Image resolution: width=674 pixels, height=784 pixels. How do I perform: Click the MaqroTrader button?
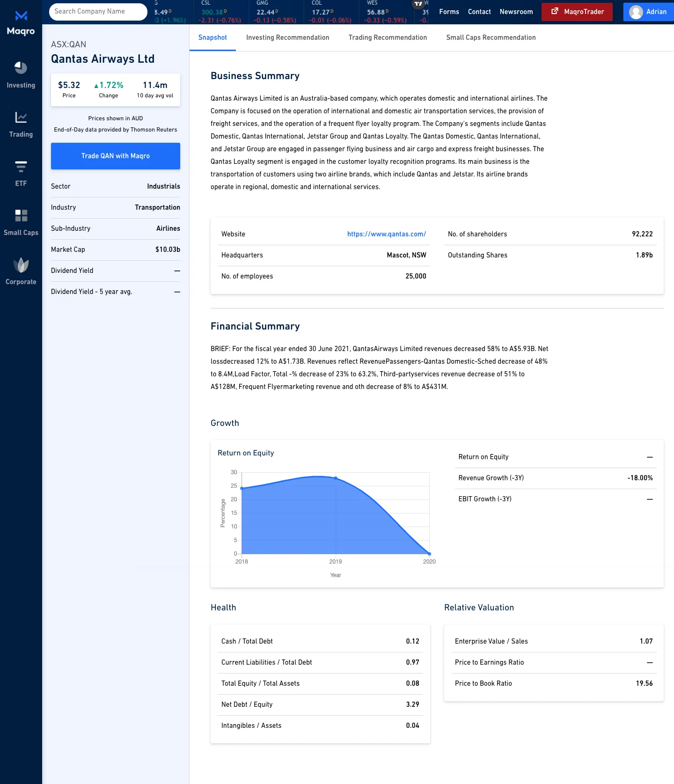577,12
